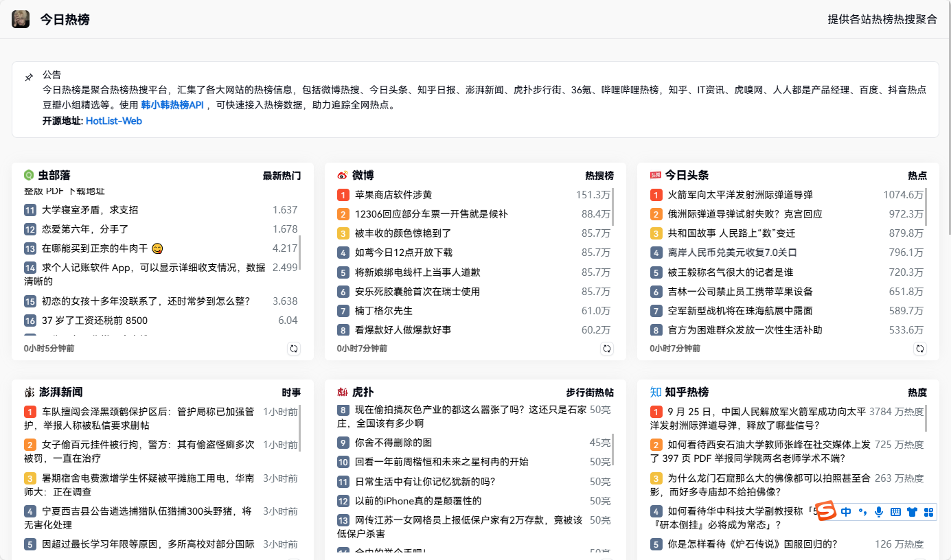Viewport: 951px width, 560px height.
Task: Click the 知乎 blue logo icon
Action: click(656, 392)
